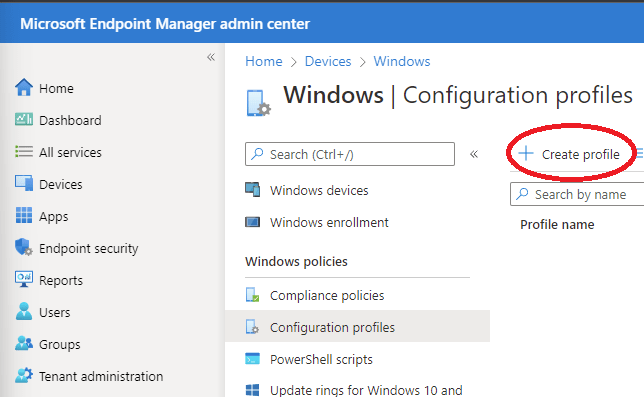Click the Update rings Windows logo icon
Image resolution: width=644 pixels, height=397 pixels.
click(x=253, y=390)
